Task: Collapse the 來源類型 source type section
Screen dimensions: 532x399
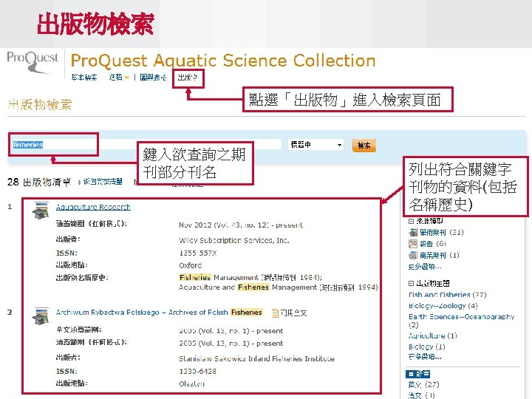Action: point(411,221)
